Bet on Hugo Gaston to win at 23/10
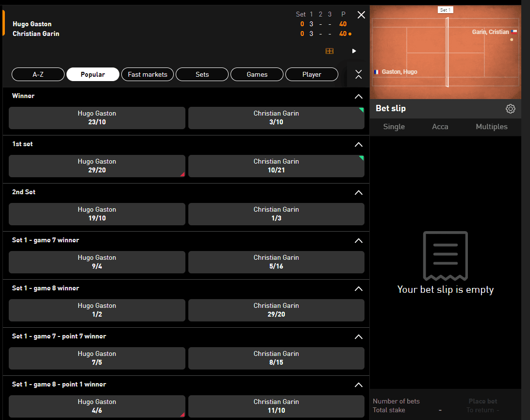Viewport: 530px width, 420px height. (97, 118)
